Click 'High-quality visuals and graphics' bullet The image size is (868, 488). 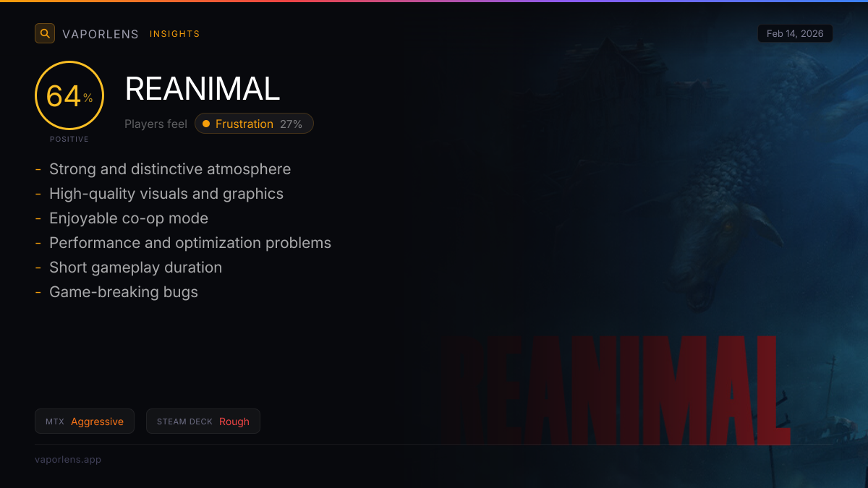[x=166, y=194]
